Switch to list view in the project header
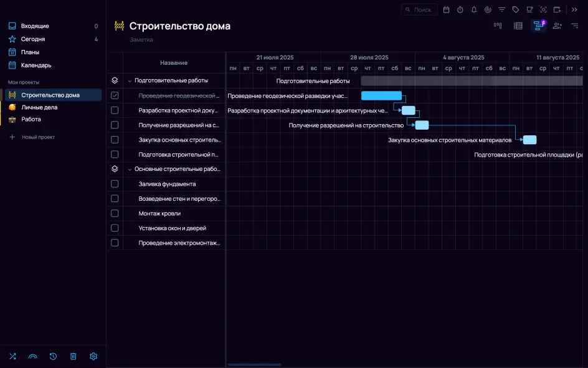588x368 pixels. [x=519, y=26]
